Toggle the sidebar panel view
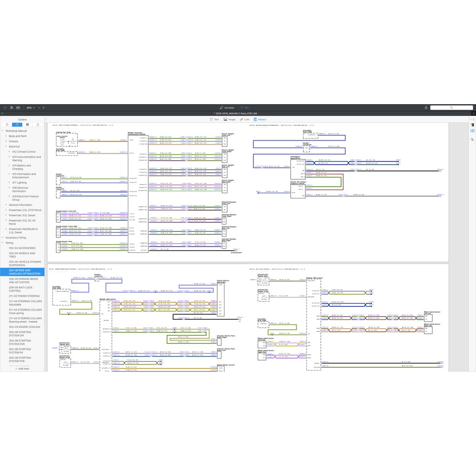Image resolution: width=476 pixels, height=476 pixels. (5, 107)
